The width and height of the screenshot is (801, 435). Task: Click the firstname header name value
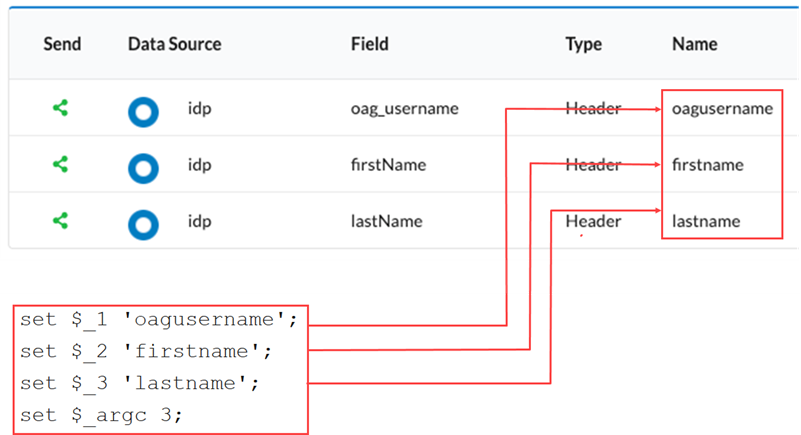tap(708, 164)
